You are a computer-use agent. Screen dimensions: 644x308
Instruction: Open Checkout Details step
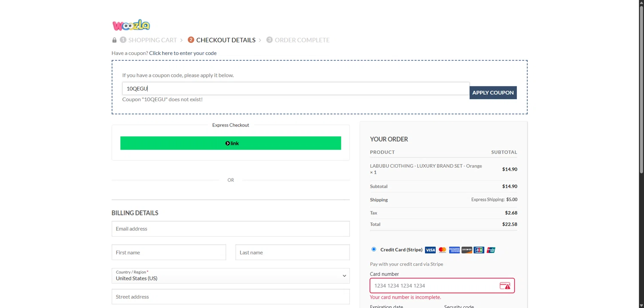226,40
